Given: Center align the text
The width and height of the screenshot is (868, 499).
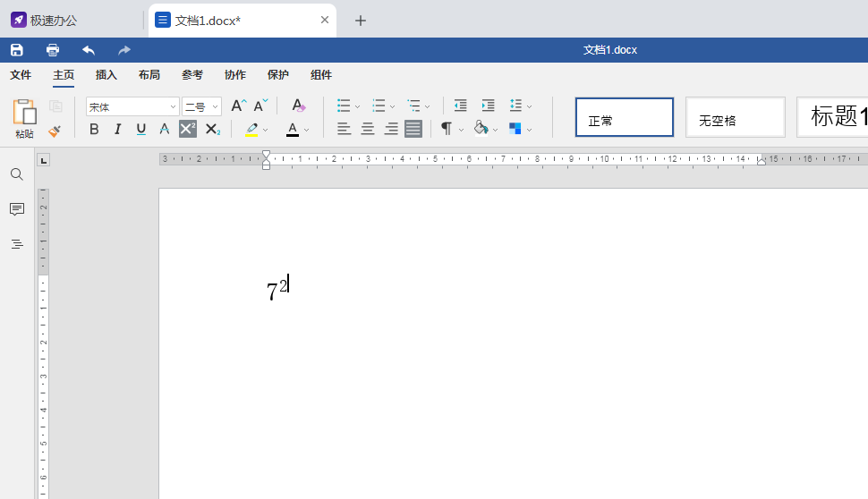Looking at the screenshot, I should click(368, 129).
